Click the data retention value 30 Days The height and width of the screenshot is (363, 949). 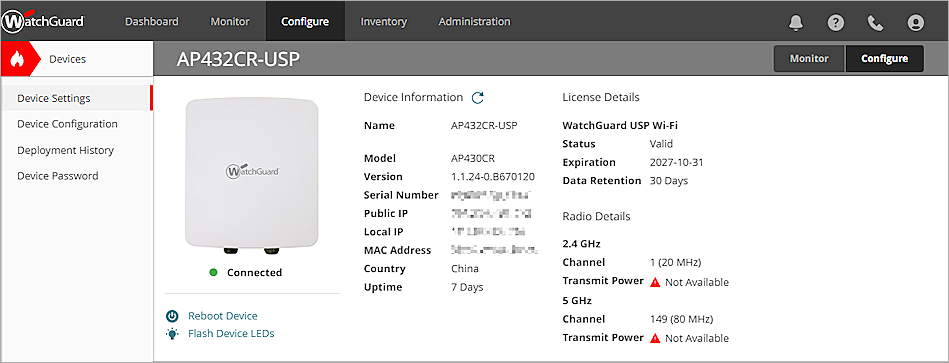[669, 180]
